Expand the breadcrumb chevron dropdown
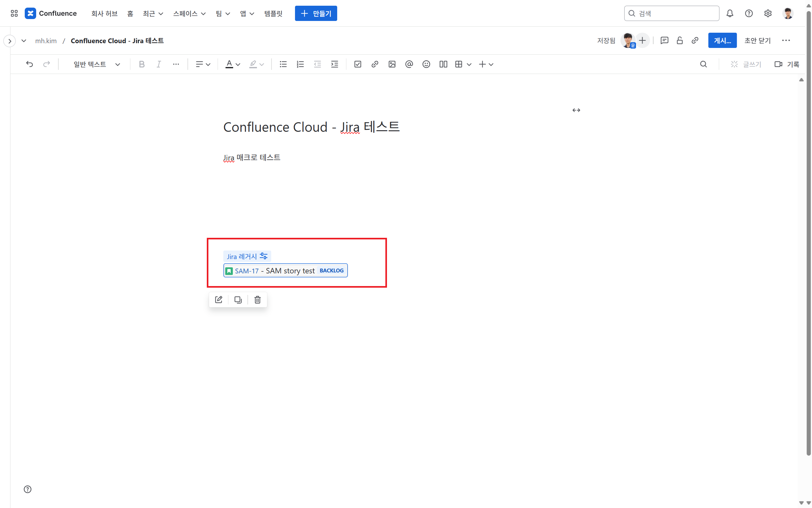Image resolution: width=812 pixels, height=508 pixels. click(x=24, y=41)
